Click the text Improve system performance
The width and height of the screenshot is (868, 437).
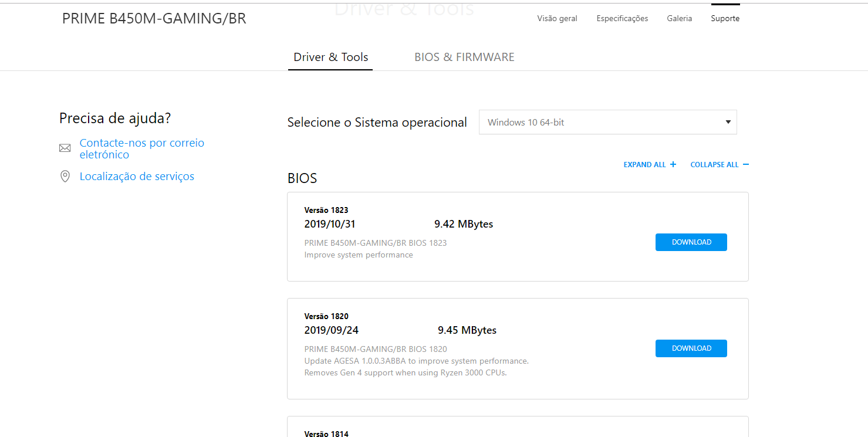(359, 255)
